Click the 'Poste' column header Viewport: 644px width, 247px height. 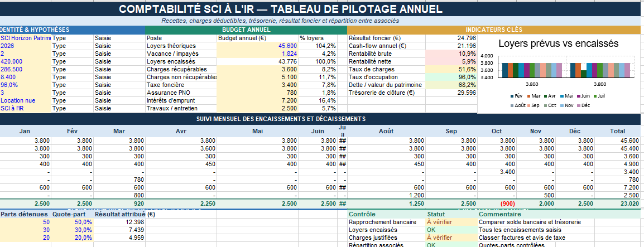181,38
